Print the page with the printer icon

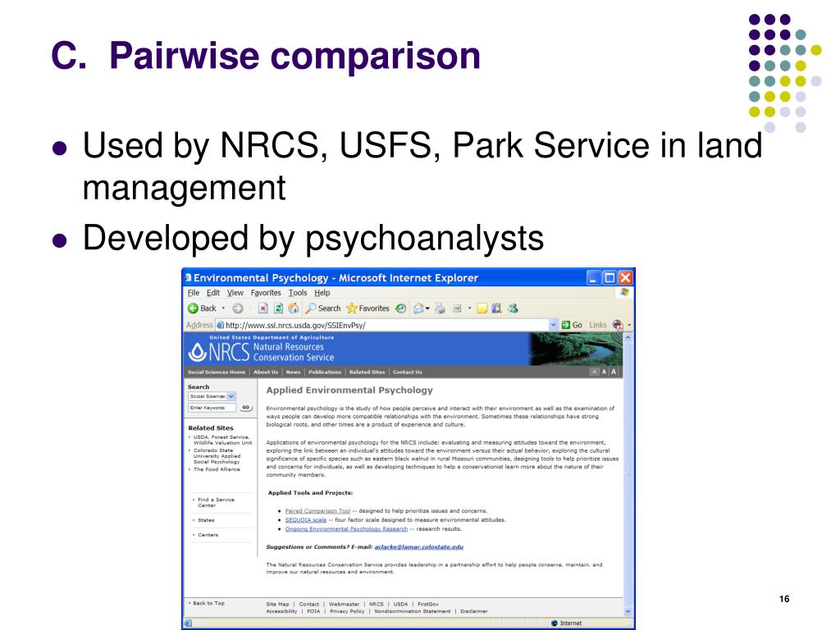440,308
